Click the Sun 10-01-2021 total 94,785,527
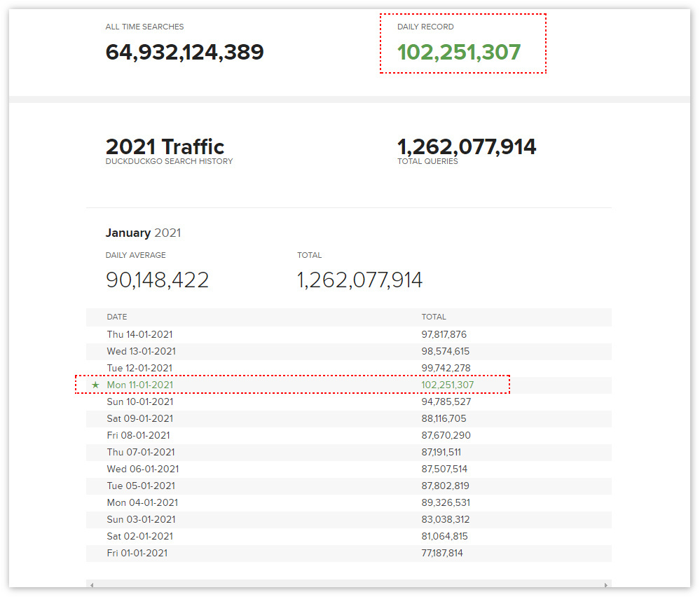The image size is (700, 597). 446,402
